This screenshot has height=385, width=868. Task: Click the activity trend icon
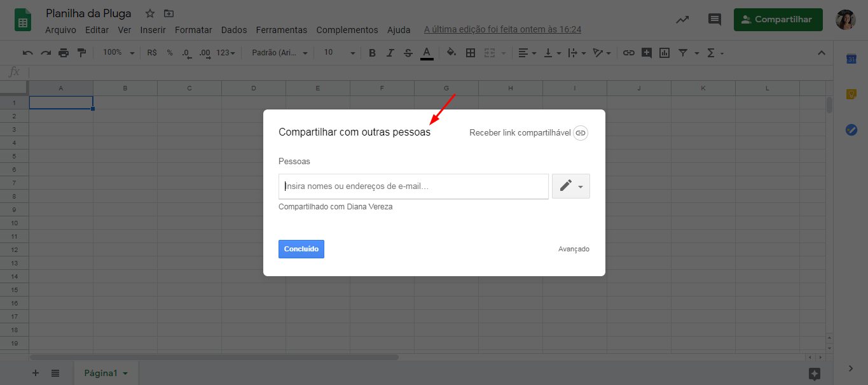[682, 20]
